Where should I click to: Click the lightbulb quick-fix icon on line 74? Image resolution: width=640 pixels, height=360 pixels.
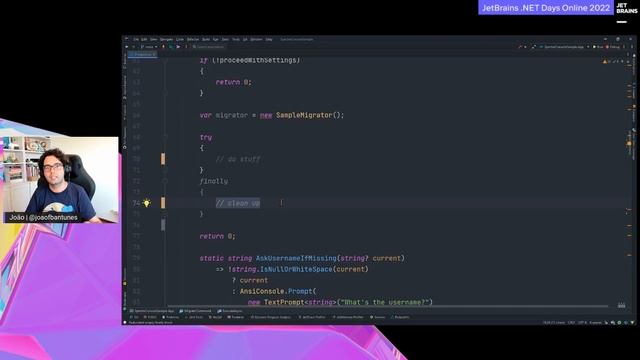tap(147, 202)
